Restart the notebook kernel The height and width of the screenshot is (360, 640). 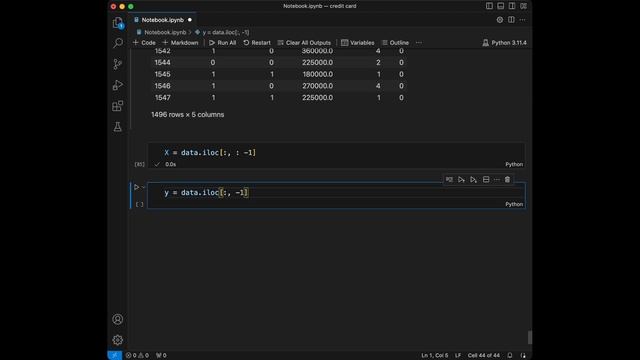tap(257, 42)
